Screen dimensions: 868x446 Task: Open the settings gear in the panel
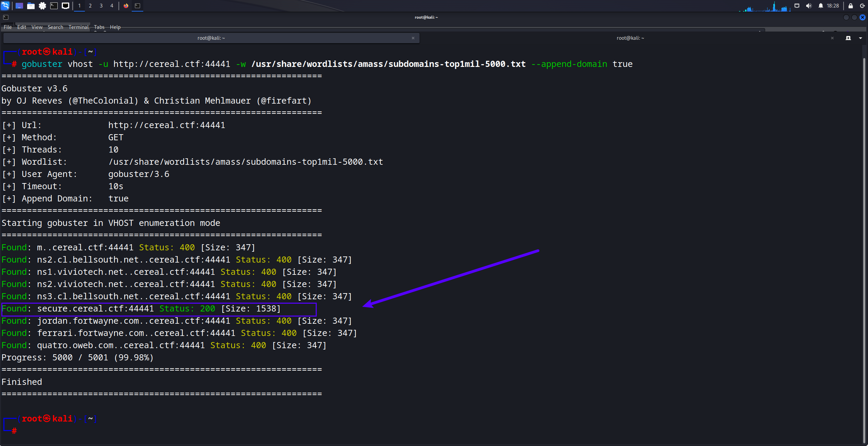click(x=42, y=6)
